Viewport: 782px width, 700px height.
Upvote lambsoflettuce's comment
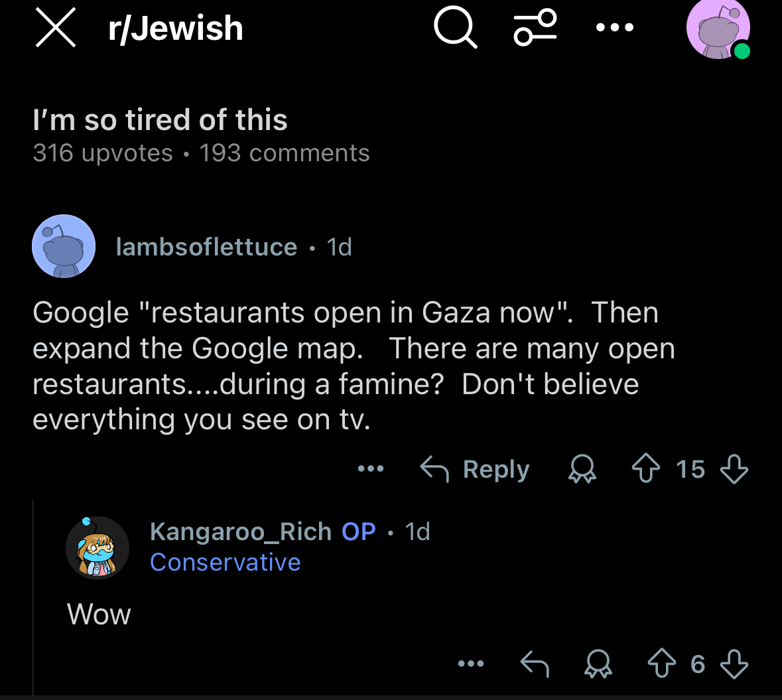pos(645,469)
